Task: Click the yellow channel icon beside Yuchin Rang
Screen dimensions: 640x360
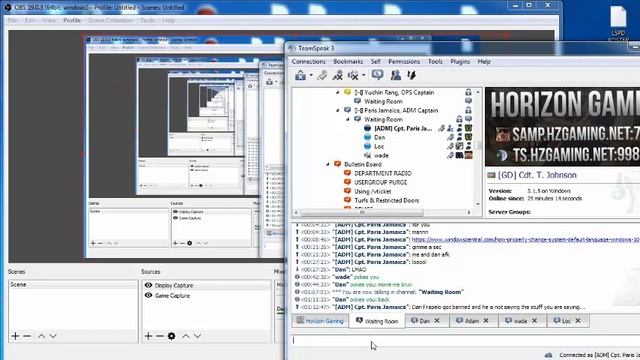Action: click(347, 92)
